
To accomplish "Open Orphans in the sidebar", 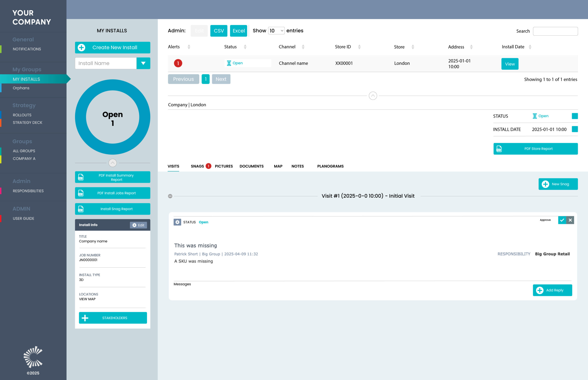I will pyautogui.click(x=21, y=88).
